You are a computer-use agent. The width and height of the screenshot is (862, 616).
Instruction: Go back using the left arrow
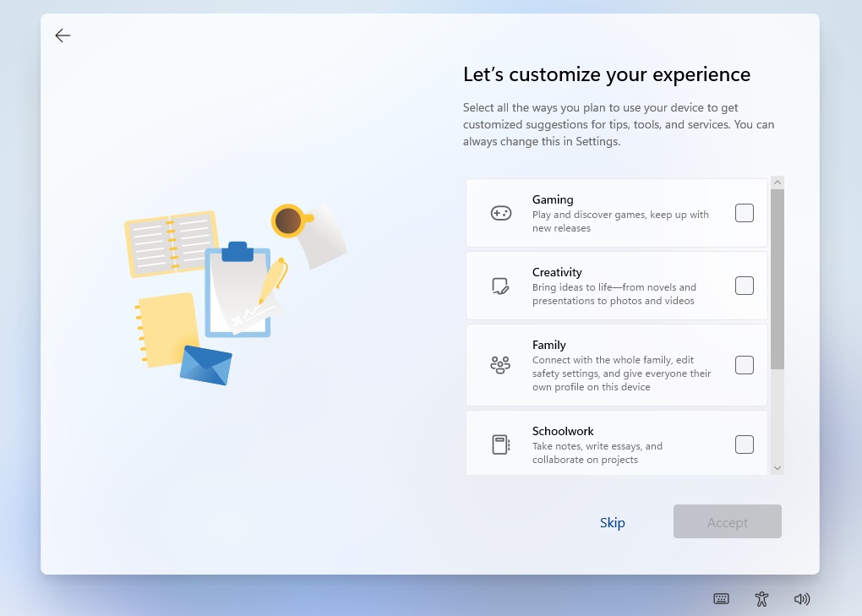(63, 35)
